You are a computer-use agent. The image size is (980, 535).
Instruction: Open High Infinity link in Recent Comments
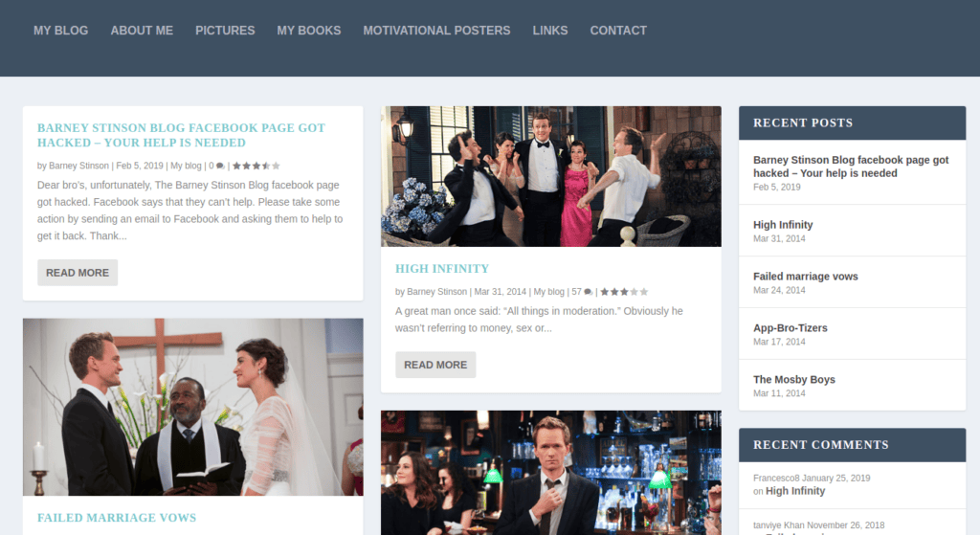795,491
